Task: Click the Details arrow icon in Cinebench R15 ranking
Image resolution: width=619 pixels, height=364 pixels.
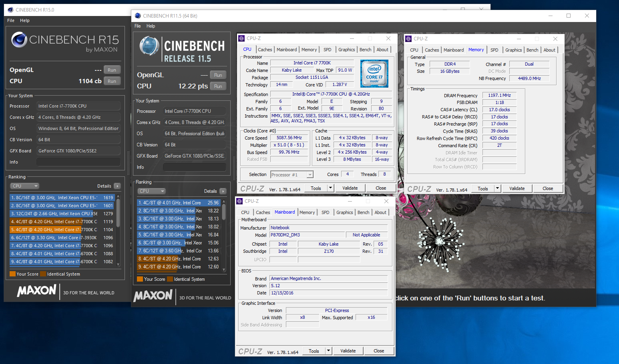Action: pyautogui.click(x=117, y=186)
